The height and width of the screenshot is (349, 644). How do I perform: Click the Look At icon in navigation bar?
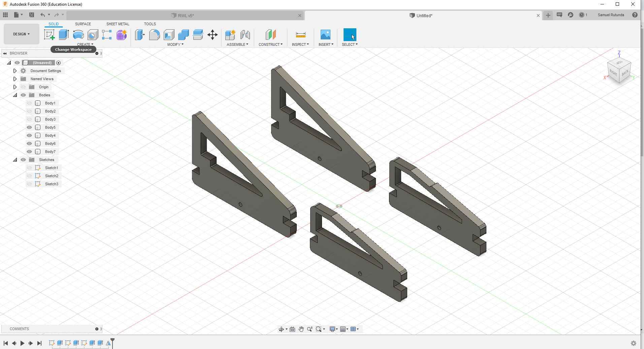click(292, 329)
